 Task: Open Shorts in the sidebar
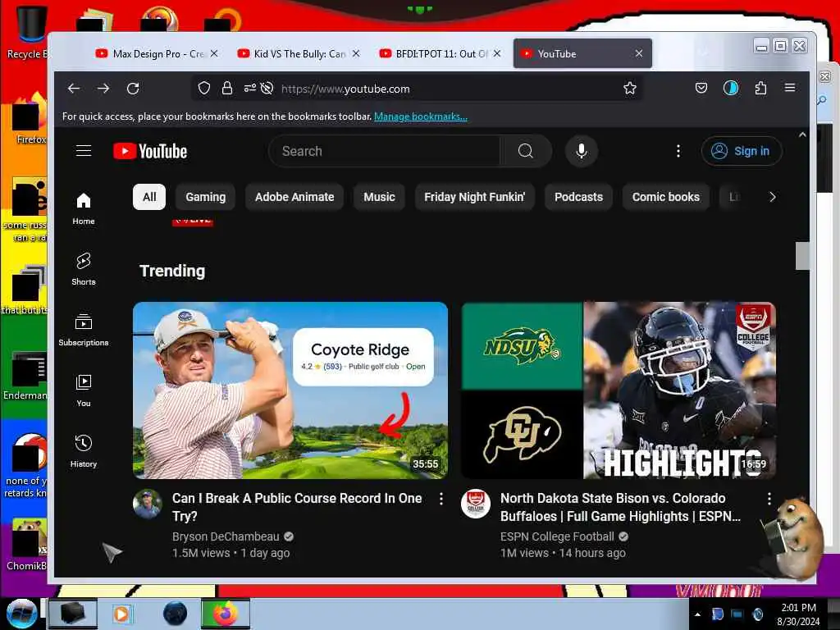pos(84,269)
